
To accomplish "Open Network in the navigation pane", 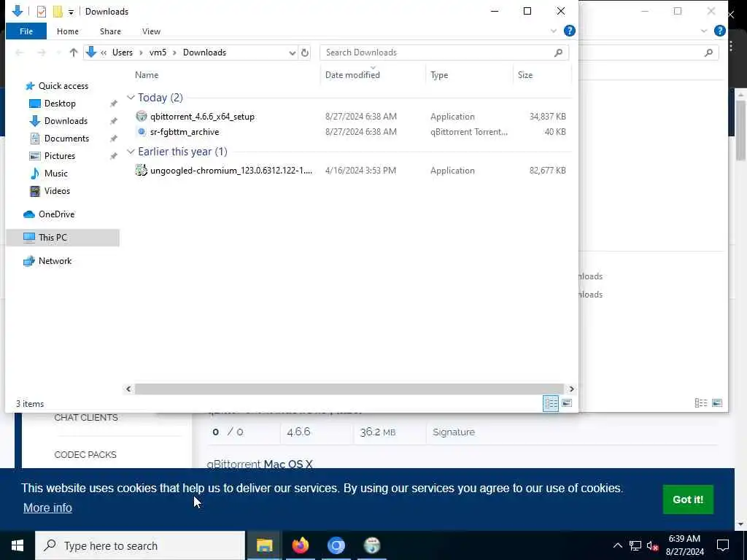I will pyautogui.click(x=55, y=261).
